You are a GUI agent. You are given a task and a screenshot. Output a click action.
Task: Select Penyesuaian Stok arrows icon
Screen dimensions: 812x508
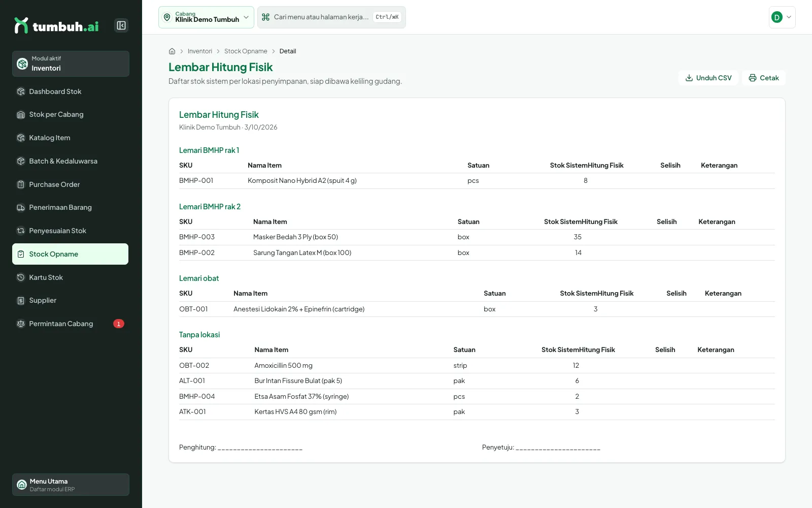tap(21, 231)
